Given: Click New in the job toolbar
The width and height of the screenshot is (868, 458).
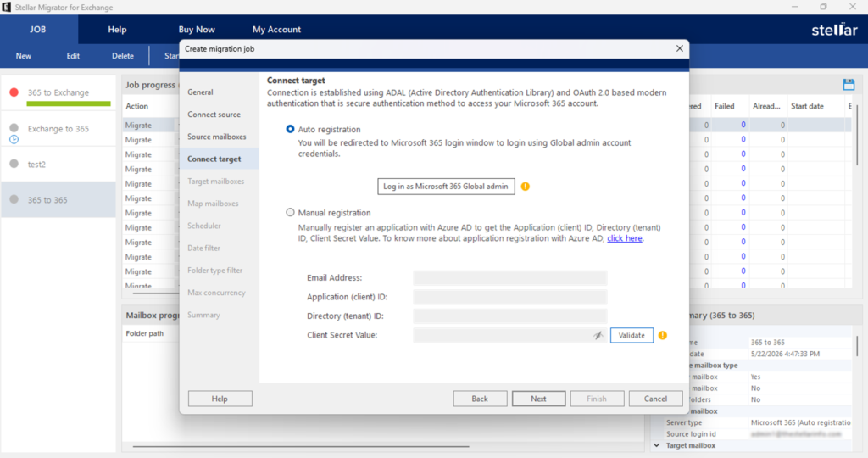Looking at the screenshot, I should [x=24, y=56].
